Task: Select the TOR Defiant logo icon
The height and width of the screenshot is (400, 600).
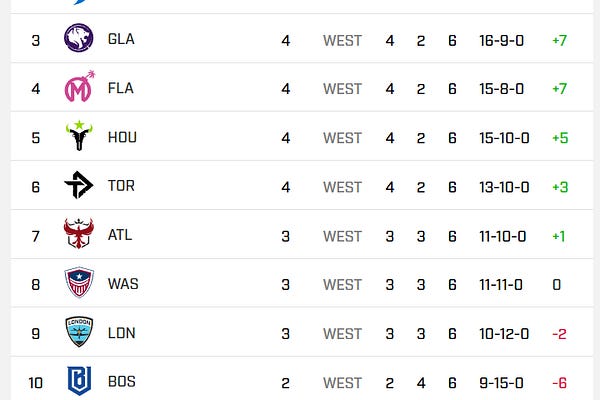Action: point(79,185)
